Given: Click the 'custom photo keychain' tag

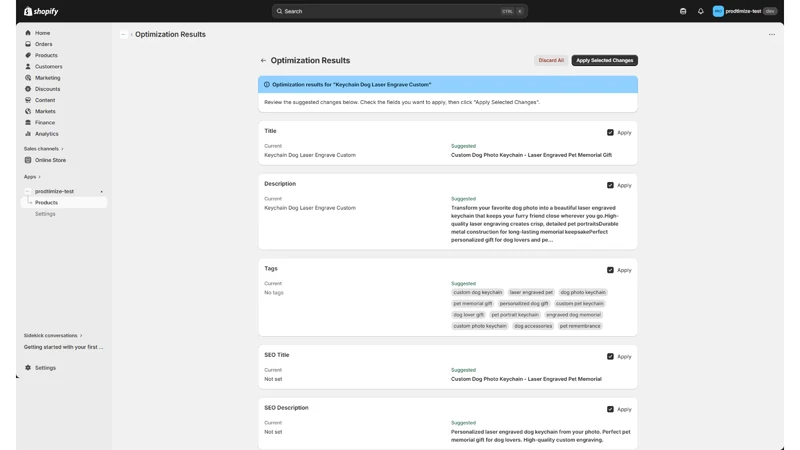Looking at the screenshot, I should coord(480,326).
